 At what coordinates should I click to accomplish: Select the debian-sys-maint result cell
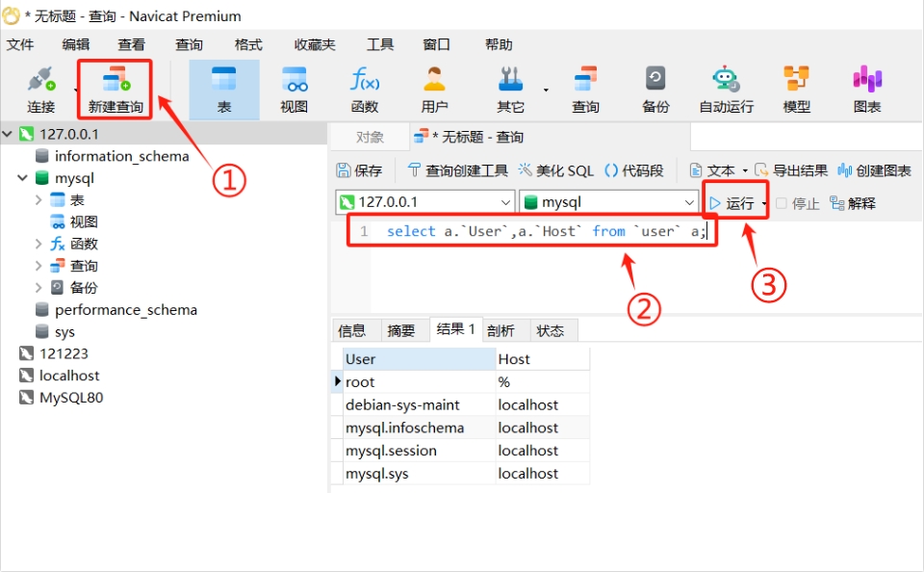[x=420, y=404]
